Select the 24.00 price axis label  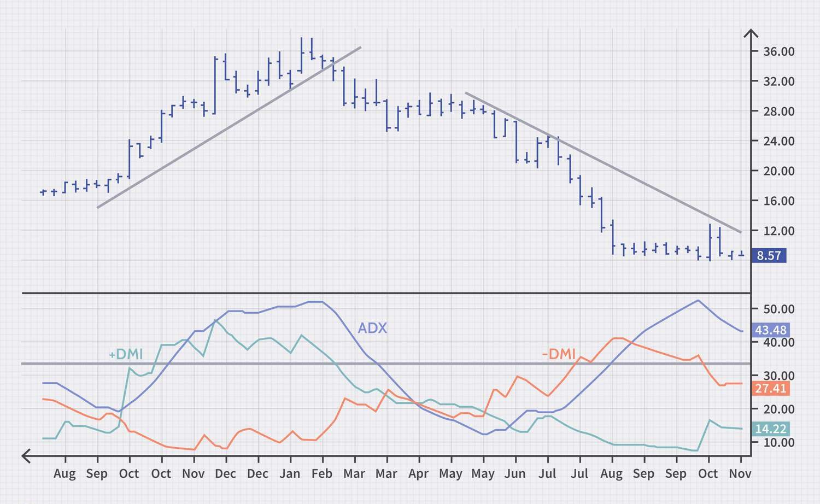pyautogui.click(x=779, y=141)
